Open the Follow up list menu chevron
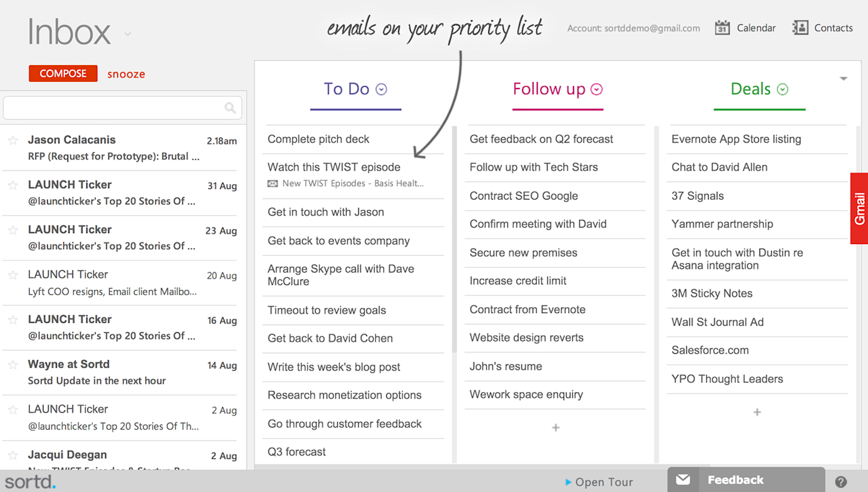The height and width of the screenshot is (492, 868). [x=596, y=89]
